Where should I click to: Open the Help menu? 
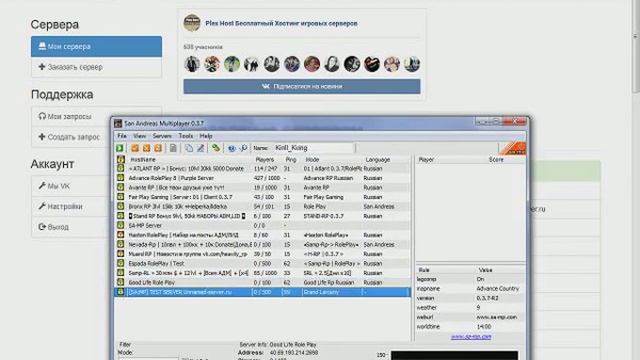tap(206, 136)
